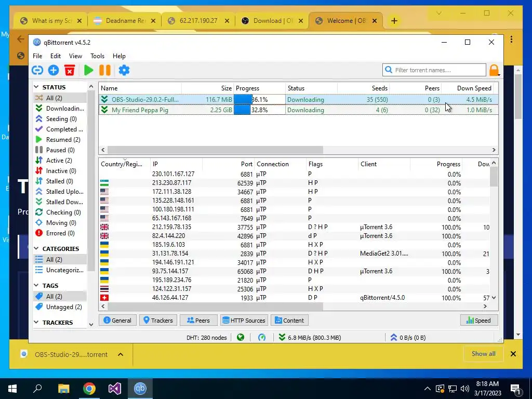Image resolution: width=532 pixels, height=399 pixels.
Task: Switch to the Trackers tab
Action: pyautogui.click(x=158, y=320)
